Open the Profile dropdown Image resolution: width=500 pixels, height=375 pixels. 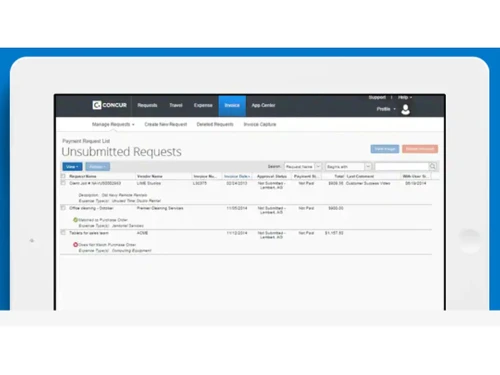[x=386, y=109]
